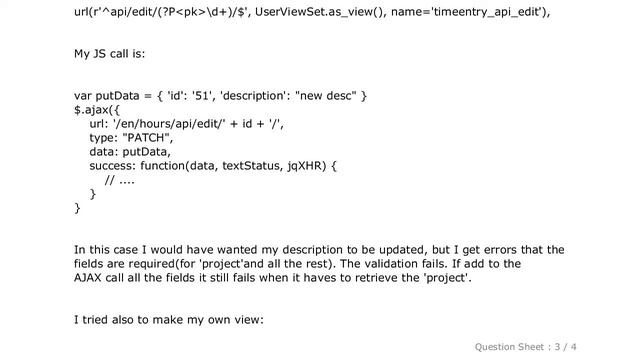This screenshot has width=640, height=360.
Task: Click the 'data: putData,' line
Action: coord(130,152)
